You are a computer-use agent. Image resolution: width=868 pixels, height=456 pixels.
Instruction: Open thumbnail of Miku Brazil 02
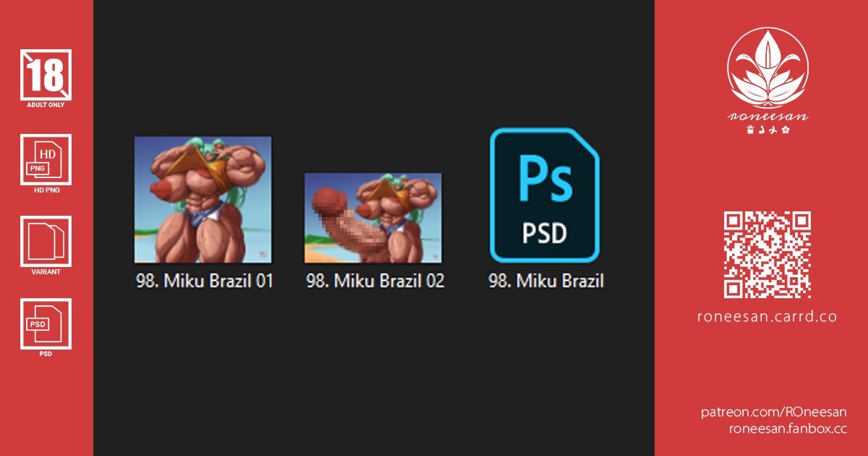(373, 217)
